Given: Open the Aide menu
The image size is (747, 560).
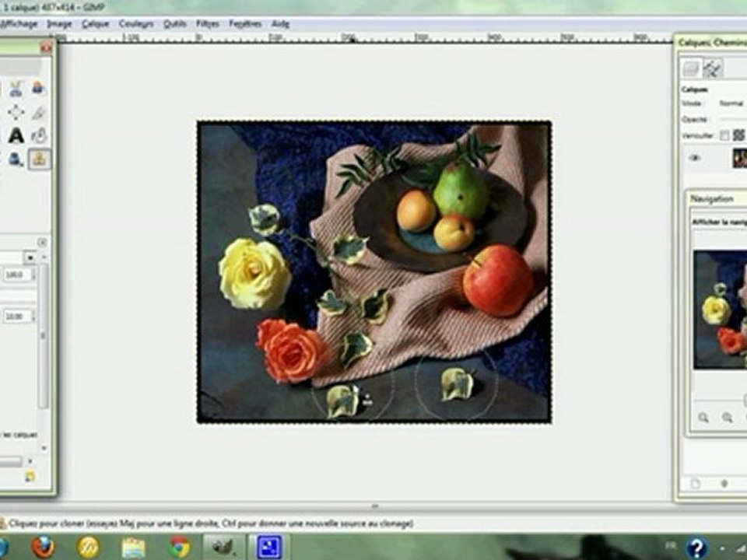Looking at the screenshot, I should click(280, 23).
